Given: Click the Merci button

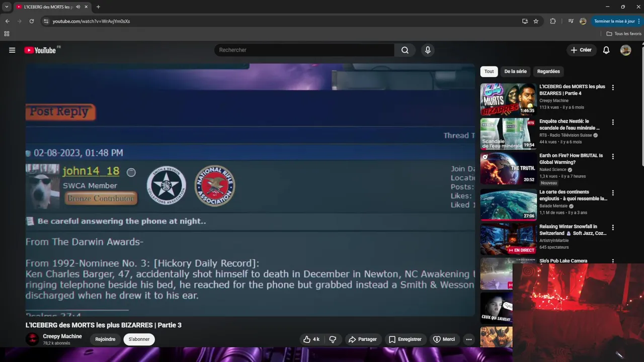Looking at the screenshot, I should point(444,339).
